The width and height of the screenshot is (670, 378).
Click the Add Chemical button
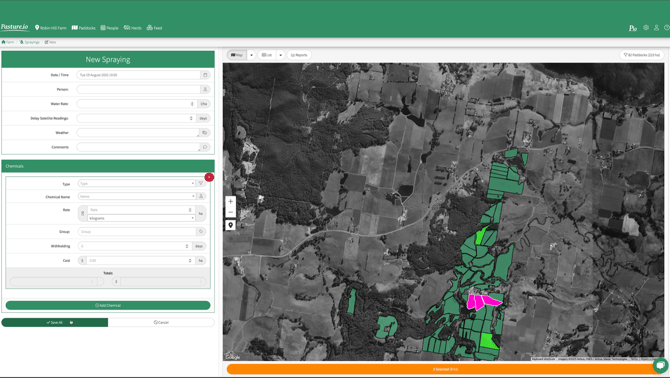108,305
